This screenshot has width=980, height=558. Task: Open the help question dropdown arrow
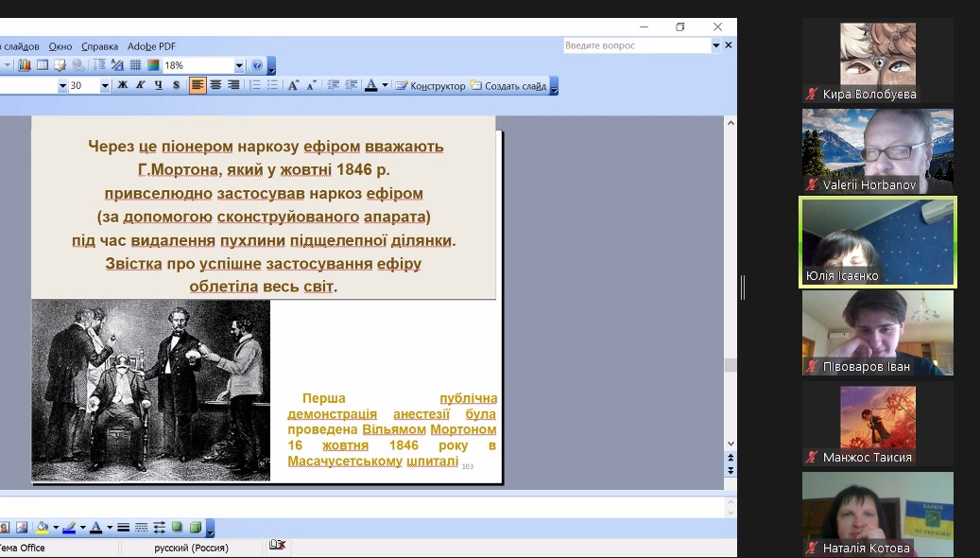click(716, 45)
